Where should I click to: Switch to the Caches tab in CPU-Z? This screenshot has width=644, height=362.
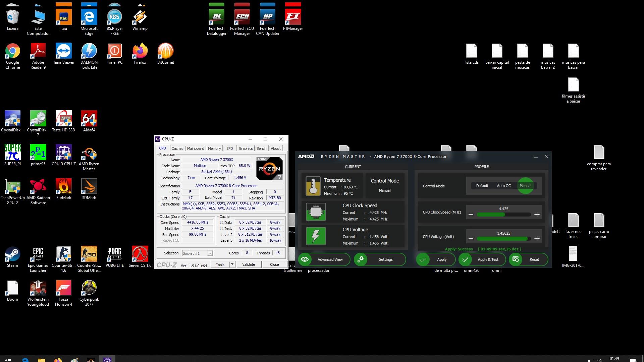pyautogui.click(x=177, y=148)
